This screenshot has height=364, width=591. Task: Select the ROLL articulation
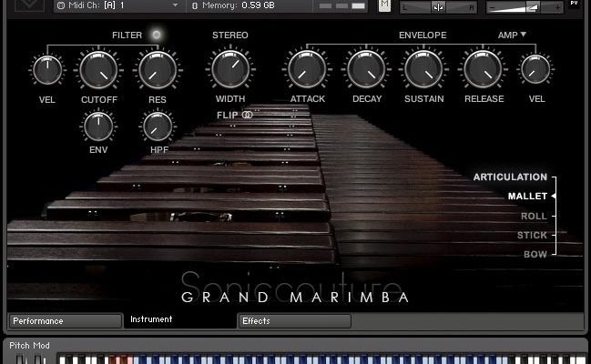(534, 216)
